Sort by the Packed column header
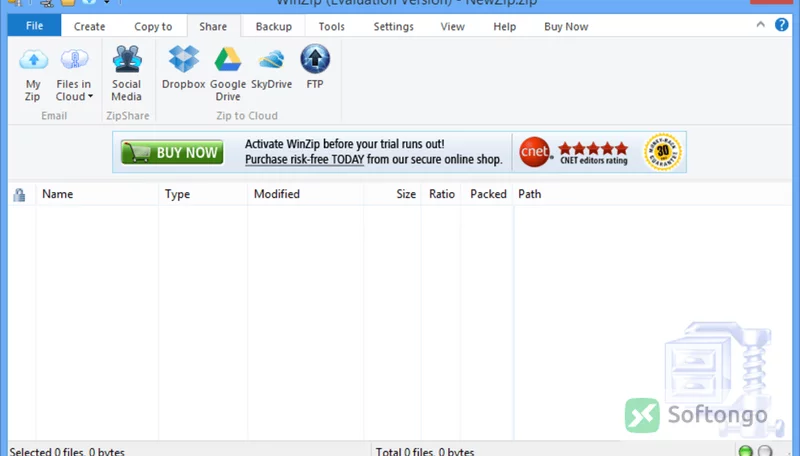 tap(488, 194)
